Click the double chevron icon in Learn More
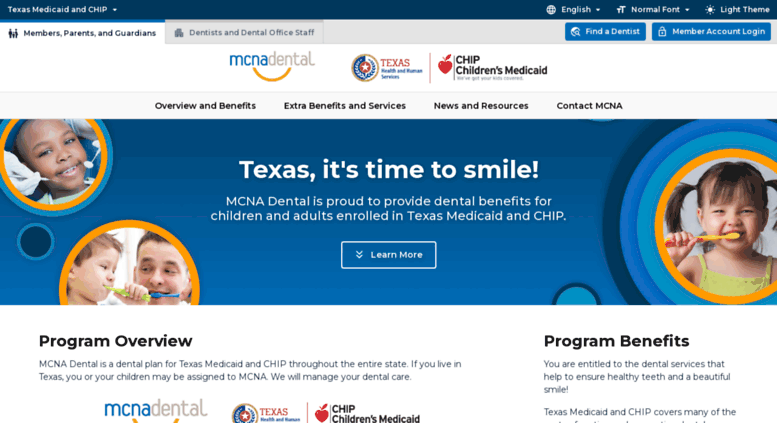This screenshot has width=777, height=423. point(359,255)
